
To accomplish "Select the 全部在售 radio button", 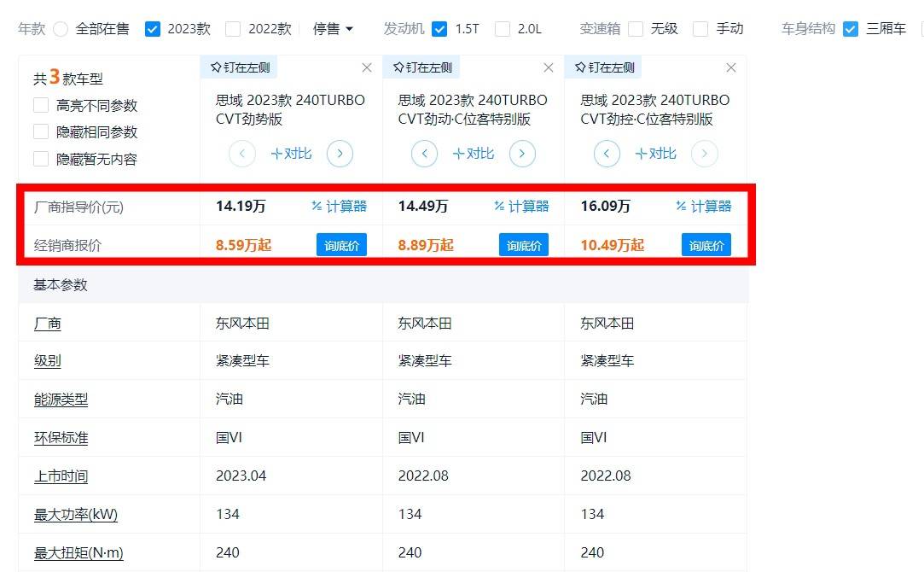I will [61, 29].
